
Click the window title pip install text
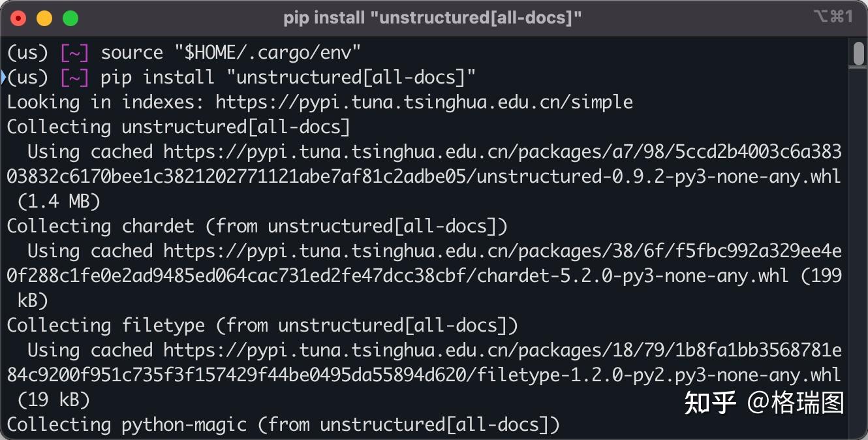[x=432, y=18]
